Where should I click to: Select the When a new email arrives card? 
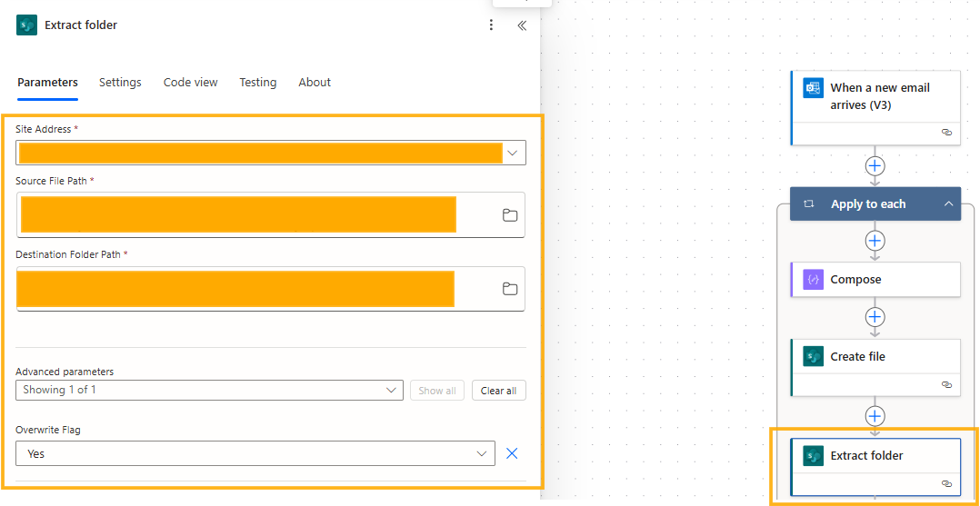[x=875, y=107]
